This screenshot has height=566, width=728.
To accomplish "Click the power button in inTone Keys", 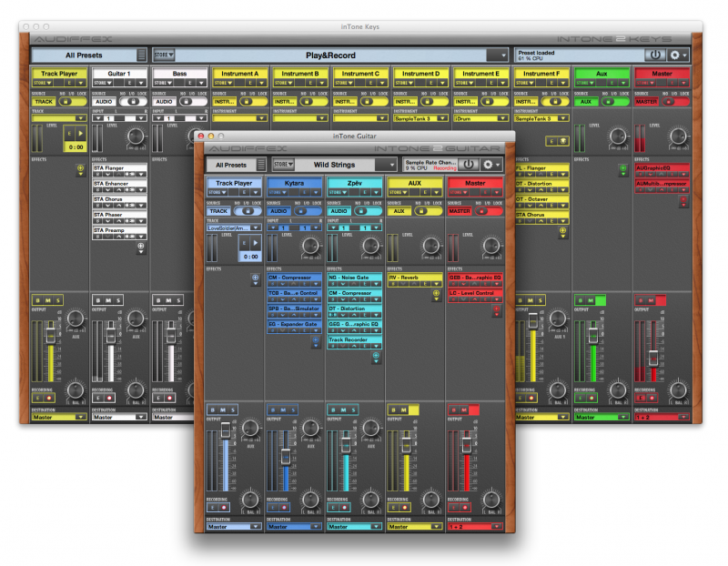I will click(655, 55).
